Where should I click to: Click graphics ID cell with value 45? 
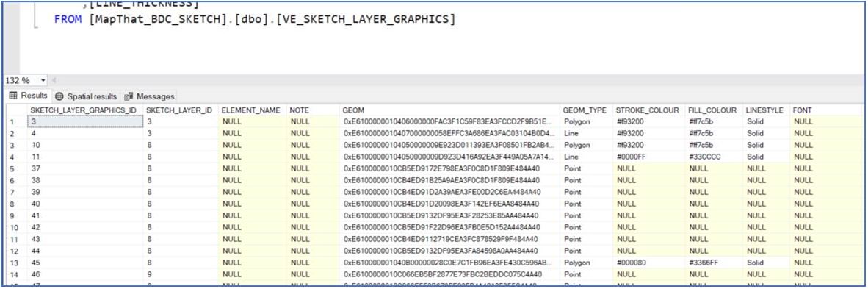point(84,263)
